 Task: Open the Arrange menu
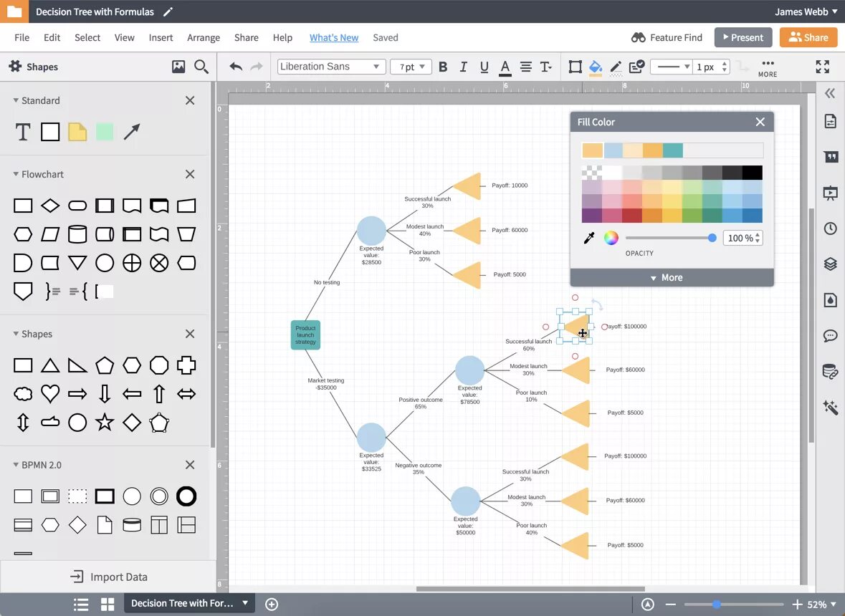[x=203, y=38]
